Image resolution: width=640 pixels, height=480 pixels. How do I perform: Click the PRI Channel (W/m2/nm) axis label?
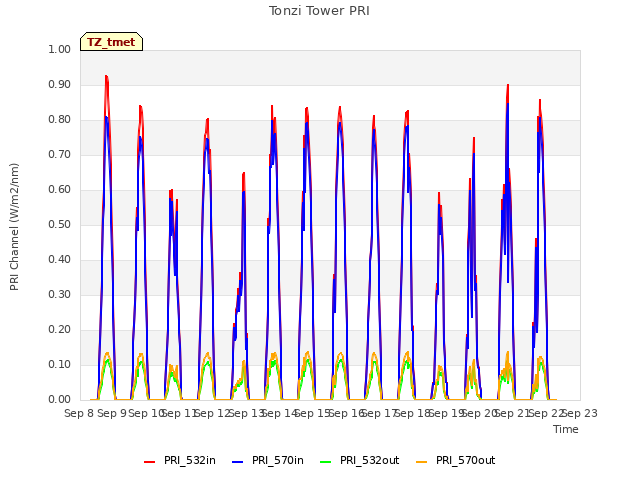click(x=14, y=227)
